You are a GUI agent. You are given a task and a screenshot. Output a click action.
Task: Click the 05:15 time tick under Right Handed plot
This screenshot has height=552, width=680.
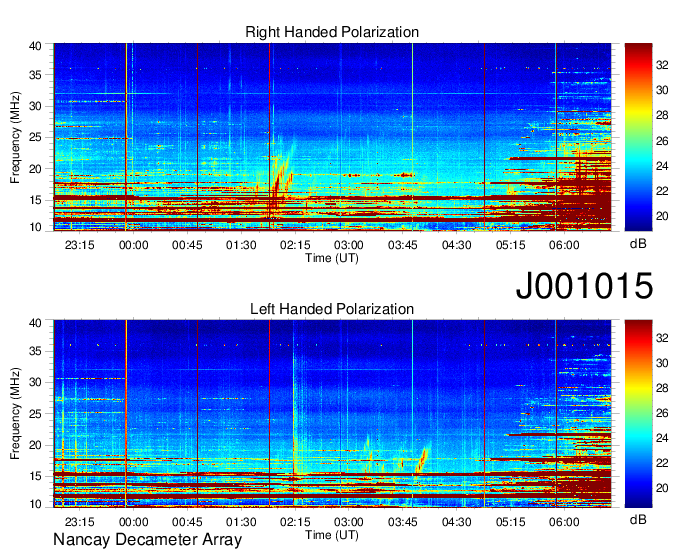[510, 245]
